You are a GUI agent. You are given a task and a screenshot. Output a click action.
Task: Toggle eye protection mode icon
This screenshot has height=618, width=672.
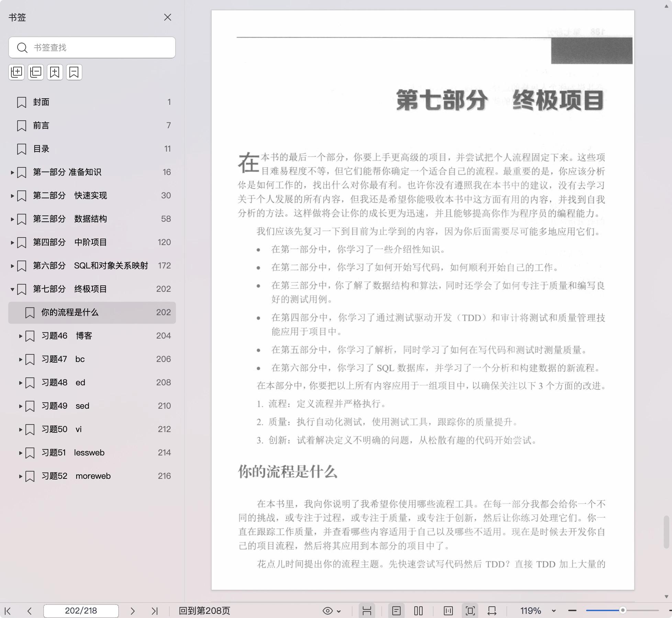(x=328, y=611)
